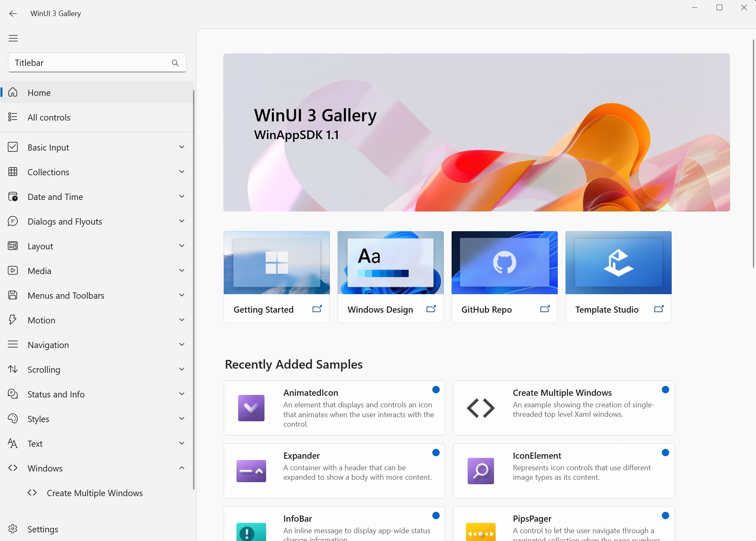Collapse the Windows category
756x541 pixels.
[181, 468]
